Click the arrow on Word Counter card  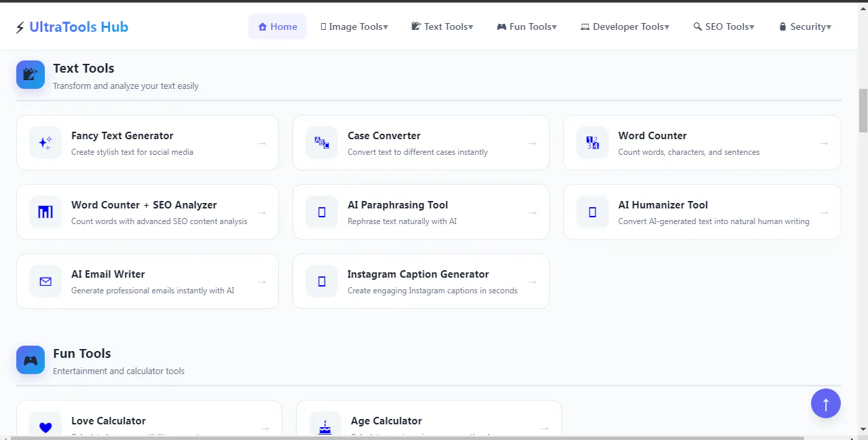tap(825, 143)
